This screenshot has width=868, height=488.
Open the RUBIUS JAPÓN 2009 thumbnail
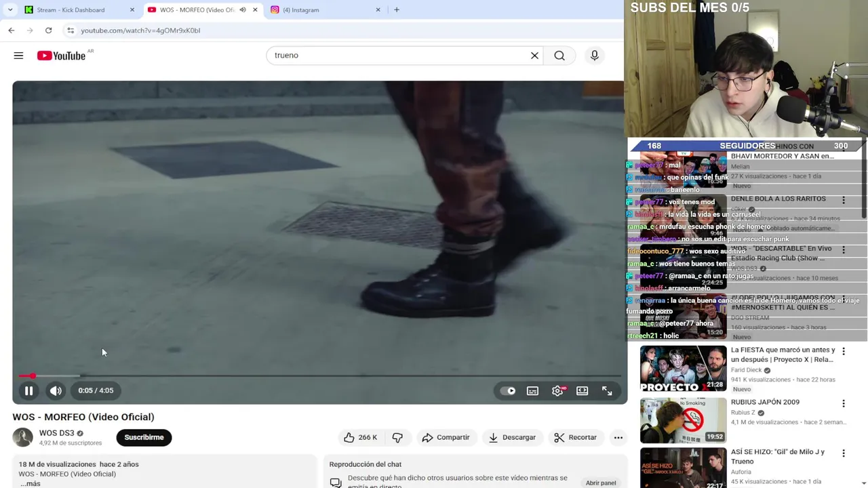683,420
